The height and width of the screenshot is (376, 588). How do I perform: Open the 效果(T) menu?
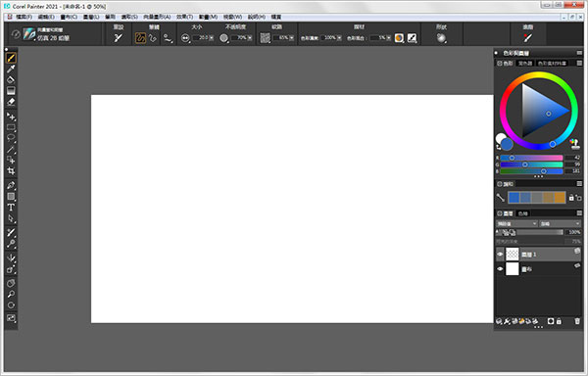pos(184,17)
